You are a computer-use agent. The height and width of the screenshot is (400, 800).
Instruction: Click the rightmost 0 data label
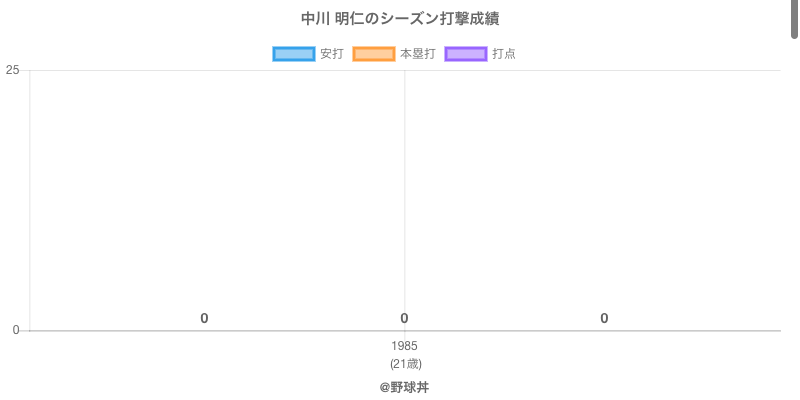click(x=604, y=318)
